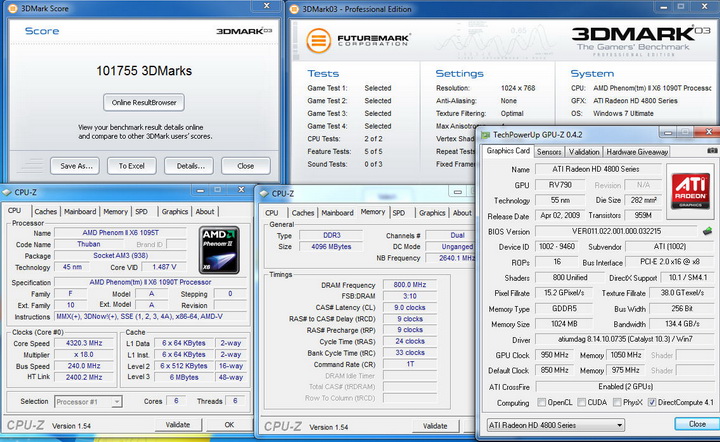Click Validate in the left CPU-Z window

point(178,425)
